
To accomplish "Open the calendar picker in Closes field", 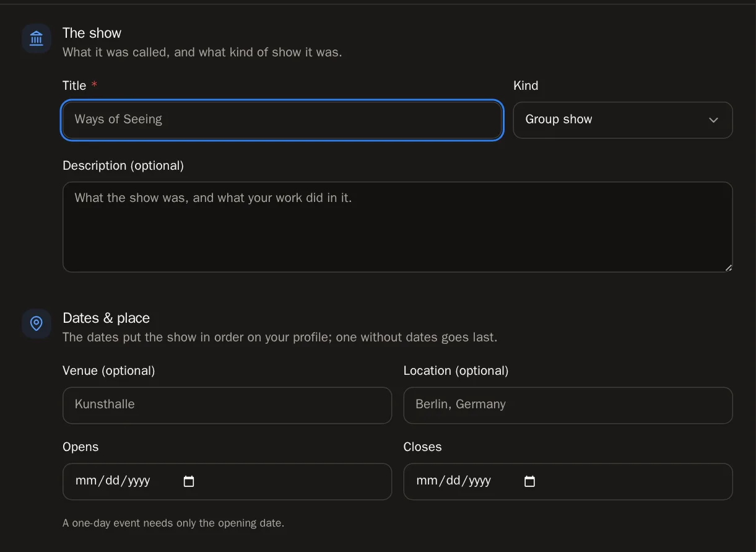I will point(529,481).
